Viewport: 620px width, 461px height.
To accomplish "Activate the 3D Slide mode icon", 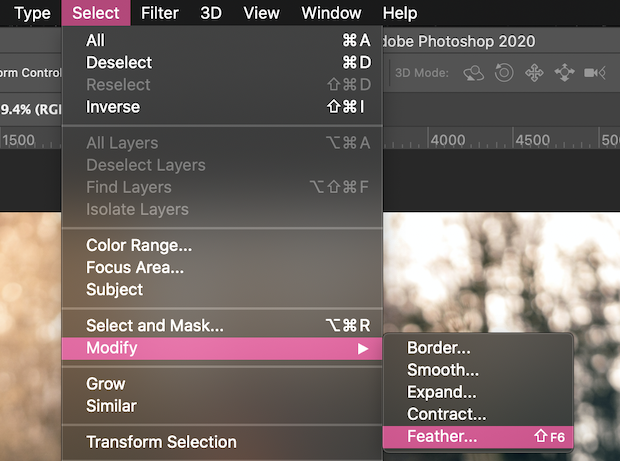I will point(564,73).
